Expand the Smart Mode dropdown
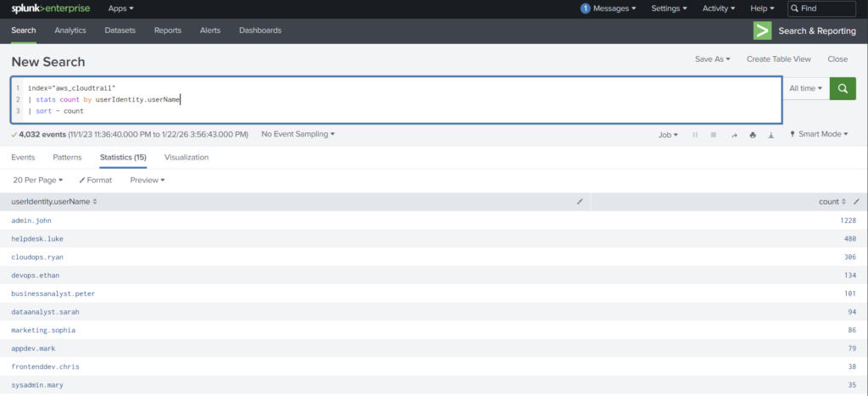868x396 pixels. tap(819, 134)
